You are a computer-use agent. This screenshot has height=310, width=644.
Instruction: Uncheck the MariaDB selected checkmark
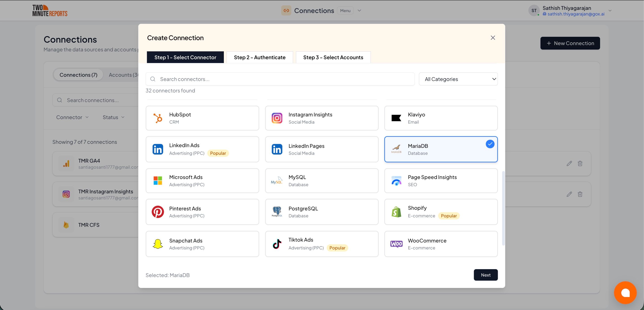point(490,144)
